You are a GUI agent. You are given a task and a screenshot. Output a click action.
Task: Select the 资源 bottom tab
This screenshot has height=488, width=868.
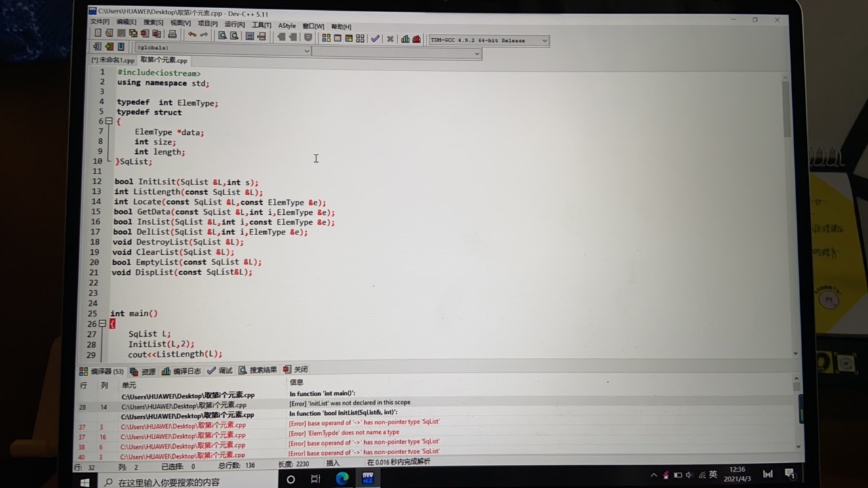point(143,371)
